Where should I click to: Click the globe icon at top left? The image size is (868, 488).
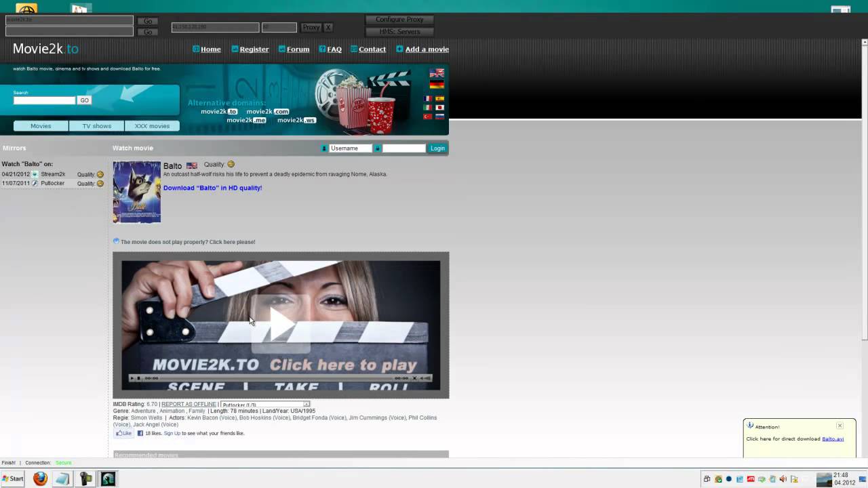(26, 9)
